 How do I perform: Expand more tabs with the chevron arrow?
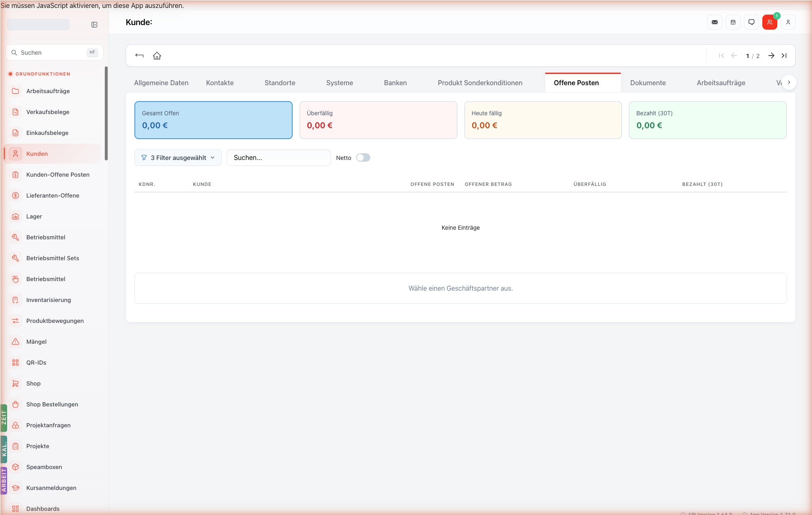[789, 82]
